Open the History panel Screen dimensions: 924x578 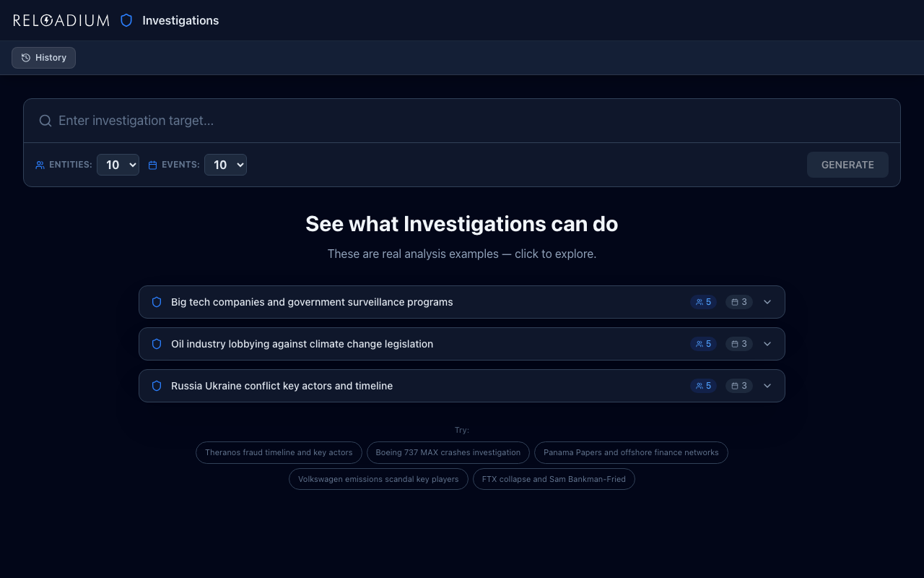(x=43, y=57)
